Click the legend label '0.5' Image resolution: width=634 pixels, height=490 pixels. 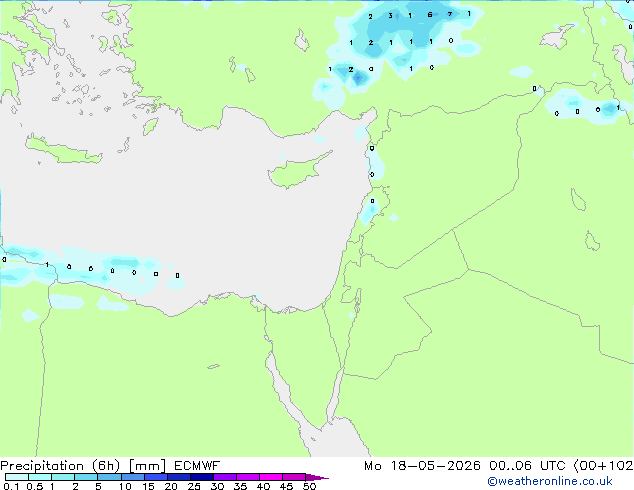tap(34, 486)
